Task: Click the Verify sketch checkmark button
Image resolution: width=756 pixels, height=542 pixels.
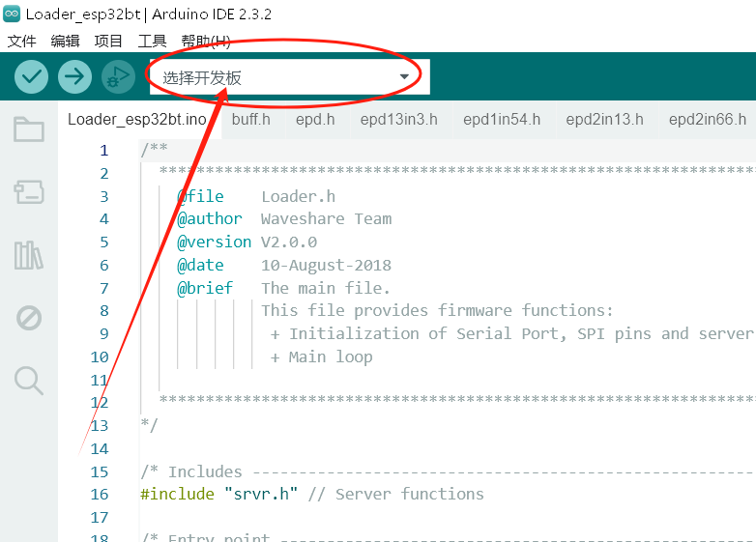Action: (x=32, y=76)
